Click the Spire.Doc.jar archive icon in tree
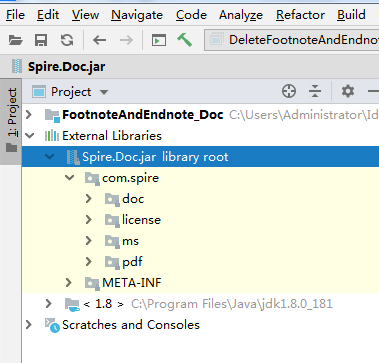This screenshot has height=363, width=379. (73, 157)
